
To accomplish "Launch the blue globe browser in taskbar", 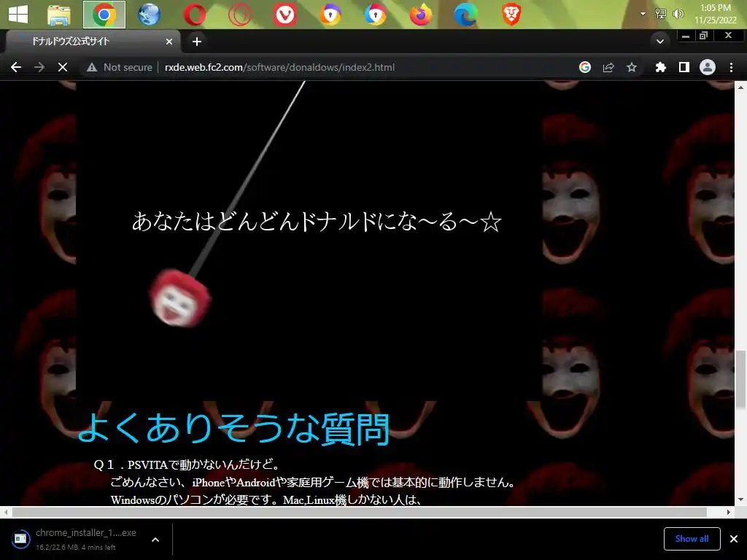I will [149, 15].
